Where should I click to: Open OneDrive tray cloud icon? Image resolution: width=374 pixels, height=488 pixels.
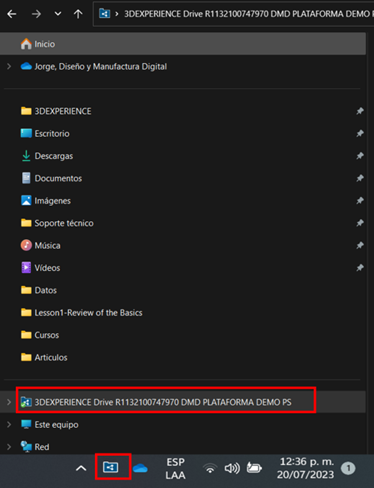click(x=140, y=468)
